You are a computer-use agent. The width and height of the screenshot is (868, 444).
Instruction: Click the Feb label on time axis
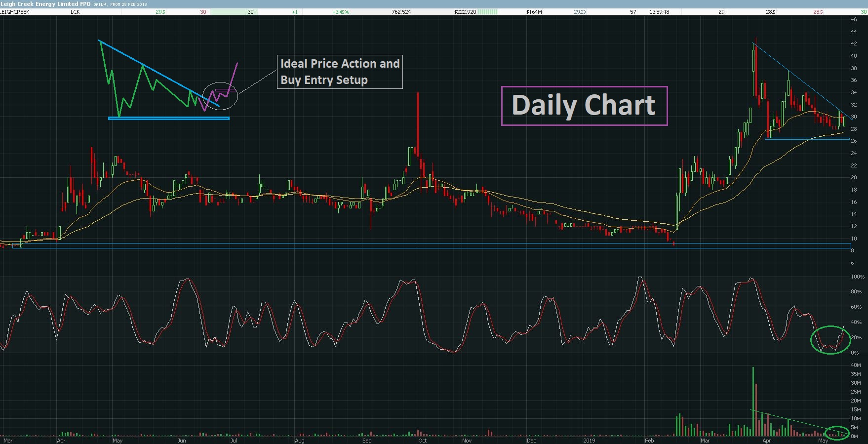pos(649,441)
